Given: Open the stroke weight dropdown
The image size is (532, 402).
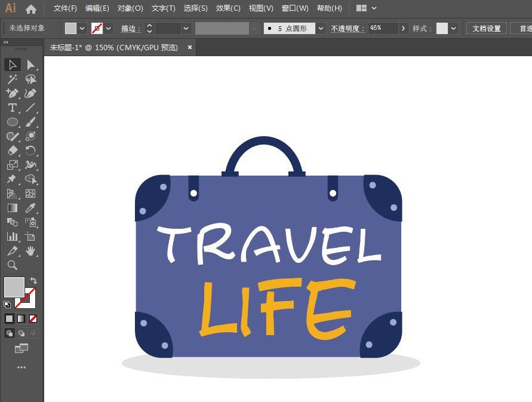Looking at the screenshot, I should point(186,29).
